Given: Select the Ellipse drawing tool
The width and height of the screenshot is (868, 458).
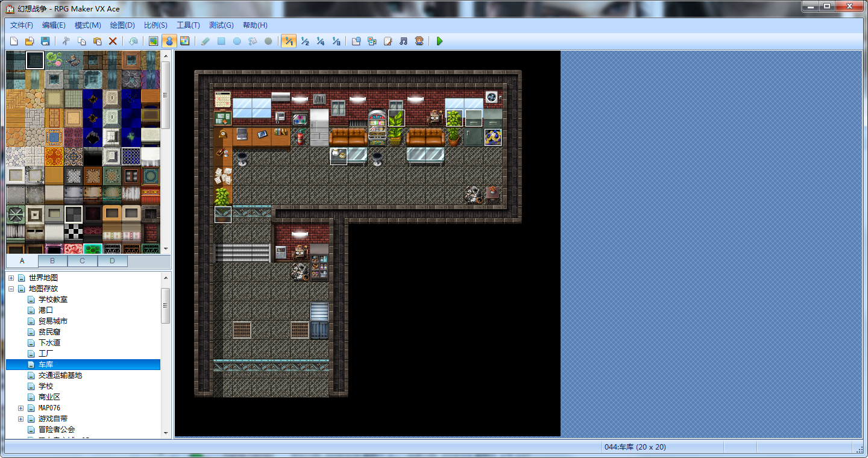Looking at the screenshot, I should [237, 41].
